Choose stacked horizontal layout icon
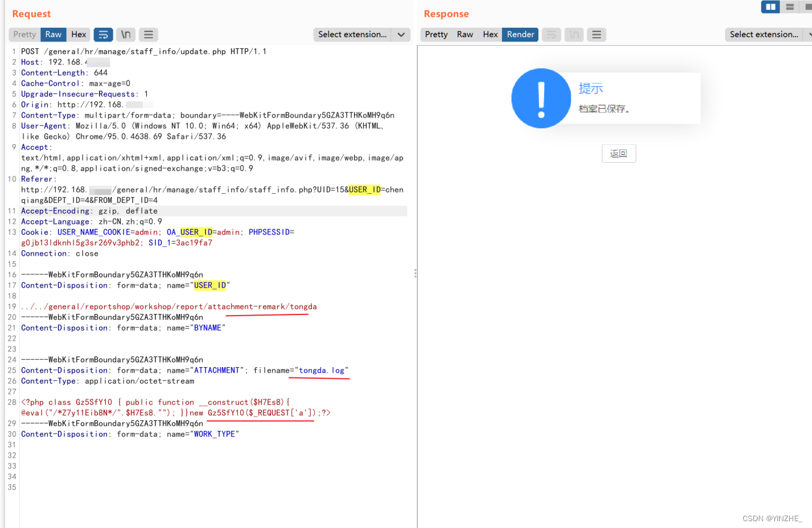Viewport: 812px width, 528px height. tap(790, 7)
